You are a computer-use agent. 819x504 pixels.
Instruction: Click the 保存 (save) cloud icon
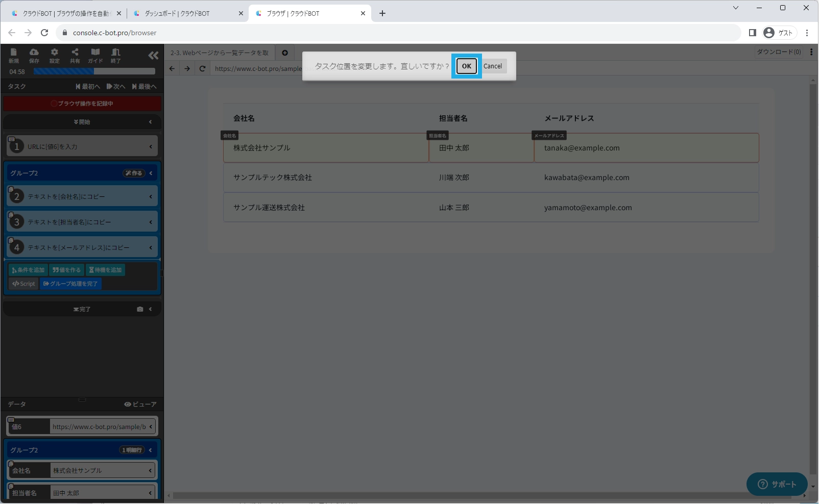[34, 55]
